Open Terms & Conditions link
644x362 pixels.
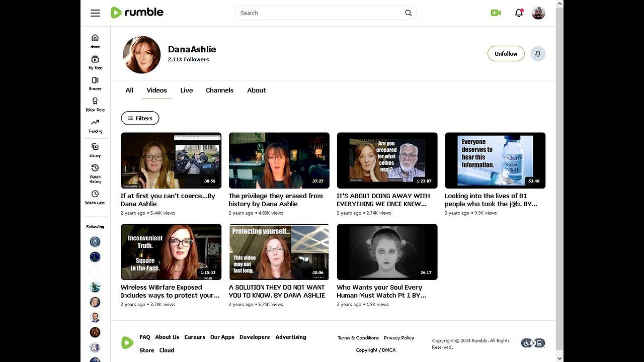[x=358, y=338]
